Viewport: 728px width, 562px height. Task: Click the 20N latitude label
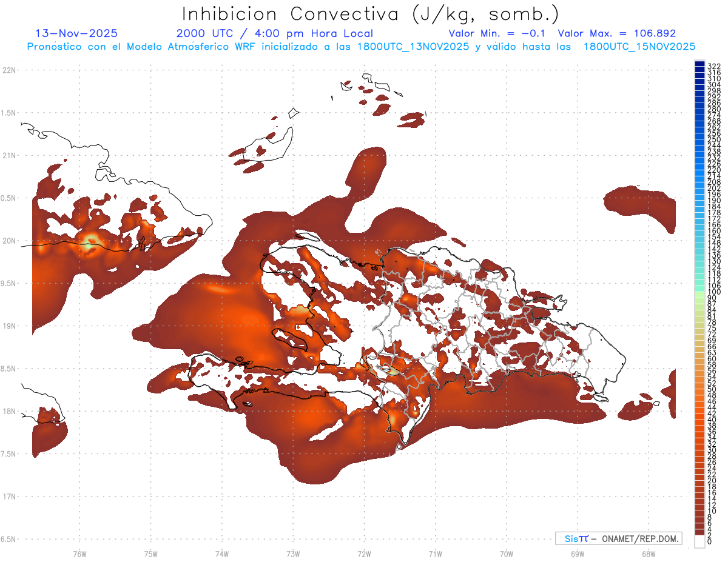pos(9,241)
